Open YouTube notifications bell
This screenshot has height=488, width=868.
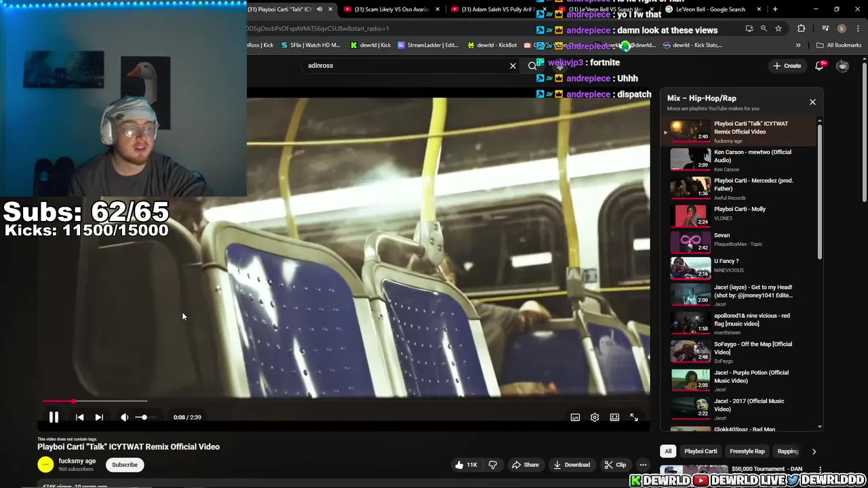[x=819, y=66]
